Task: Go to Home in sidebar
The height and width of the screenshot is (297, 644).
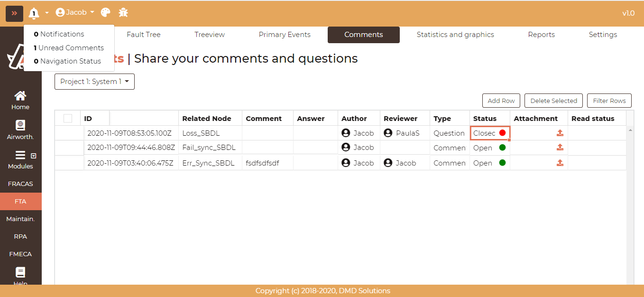Action: (20, 100)
